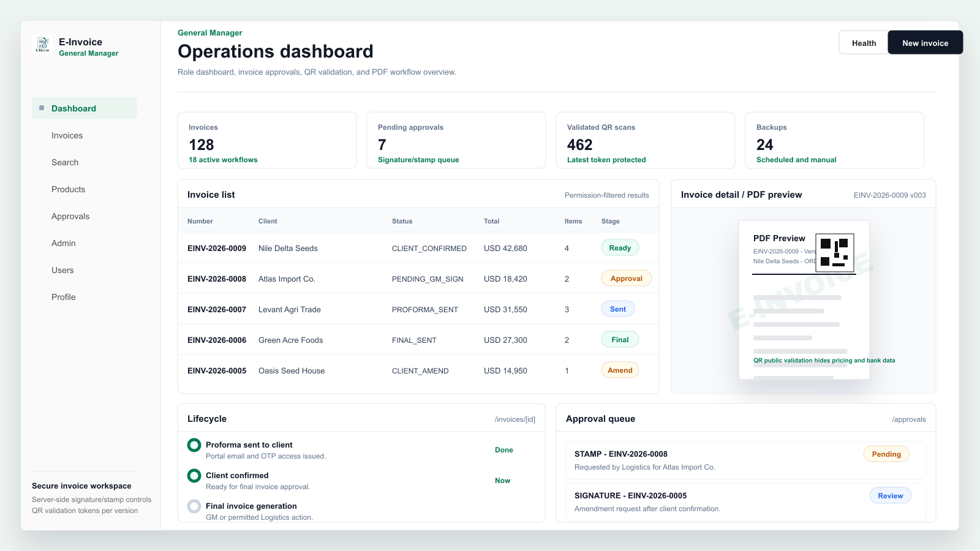Screen dimensions: 980x551
Task: Click the Ready stage badge
Action: pos(620,248)
